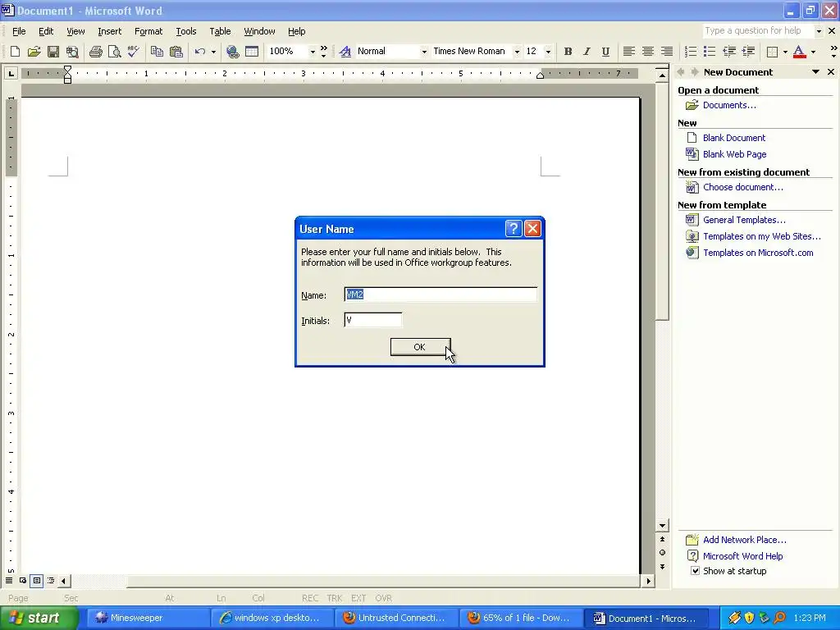Toggle Italic formatting
Viewport: 840px width, 630px height.
point(587,52)
